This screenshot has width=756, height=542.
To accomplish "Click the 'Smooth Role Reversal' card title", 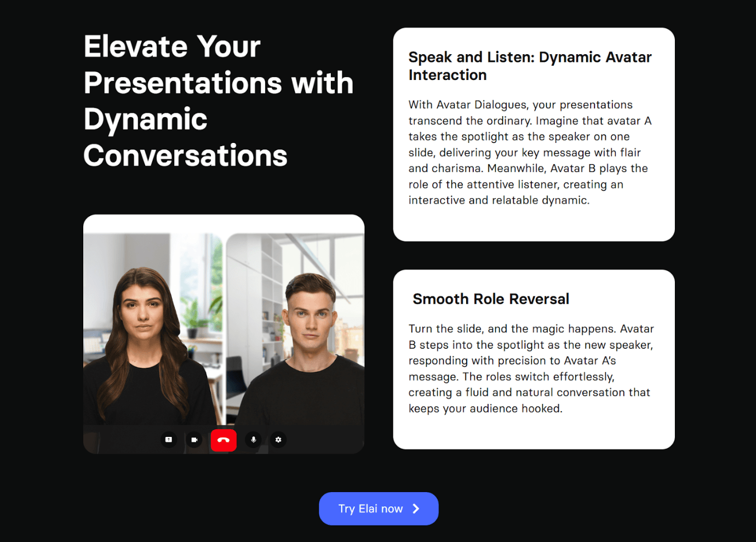I will (x=491, y=299).
